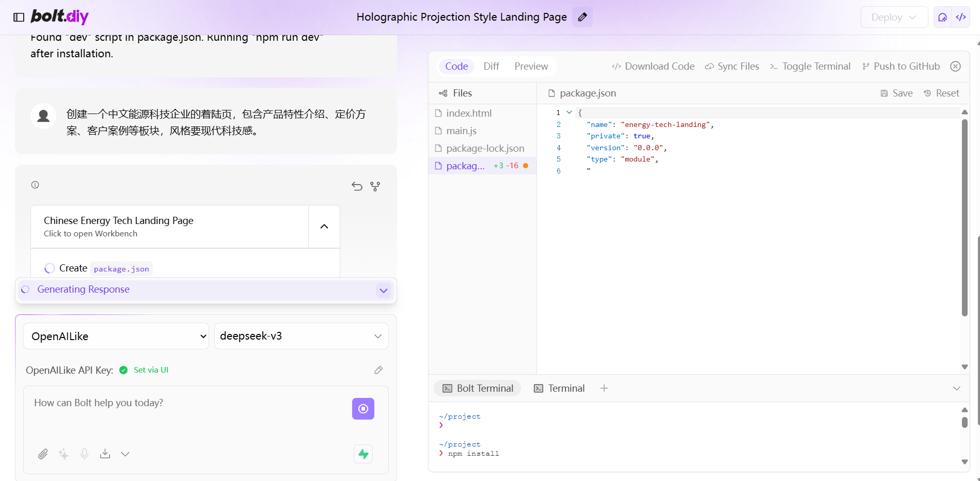Attach a file with paperclip icon

tap(43, 454)
